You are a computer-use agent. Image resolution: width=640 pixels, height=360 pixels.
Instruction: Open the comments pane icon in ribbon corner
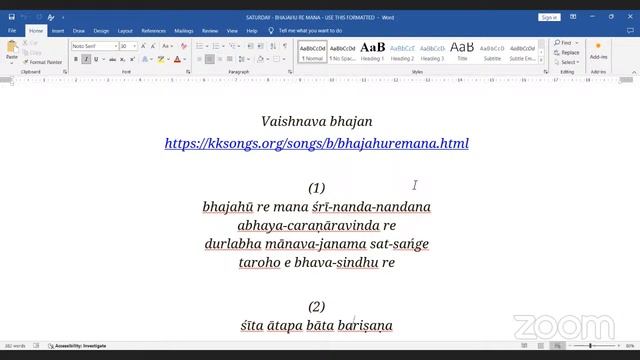[x=630, y=31]
